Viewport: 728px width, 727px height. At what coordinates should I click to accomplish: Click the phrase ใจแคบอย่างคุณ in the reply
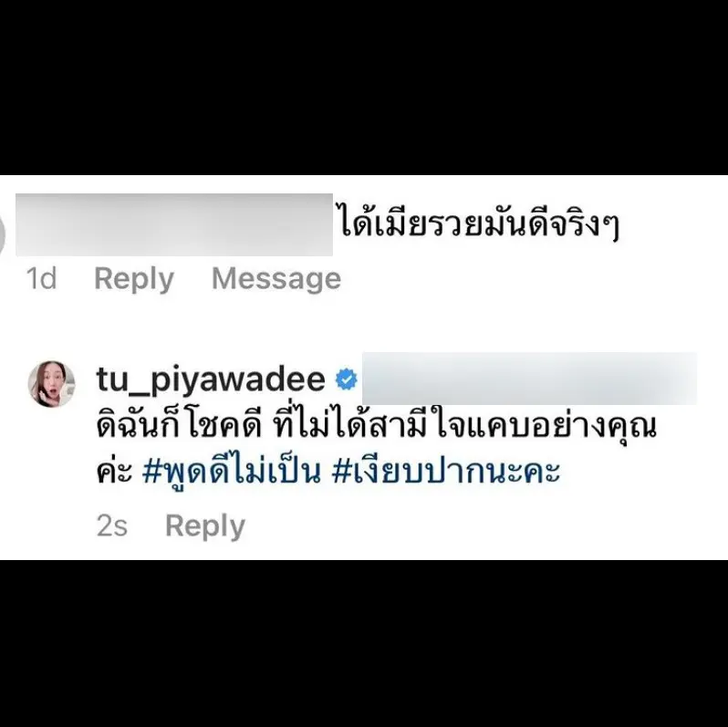click(547, 427)
